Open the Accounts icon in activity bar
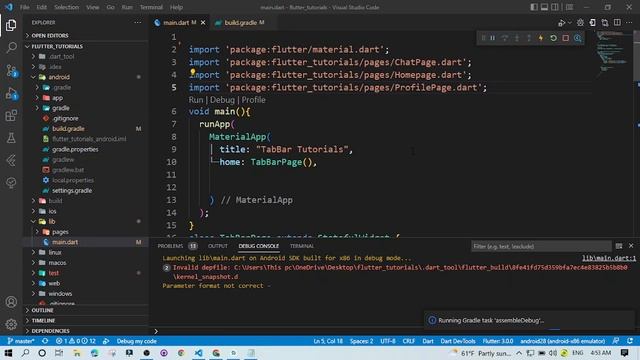Screen dimensions: 640x360 click(x=11, y=302)
